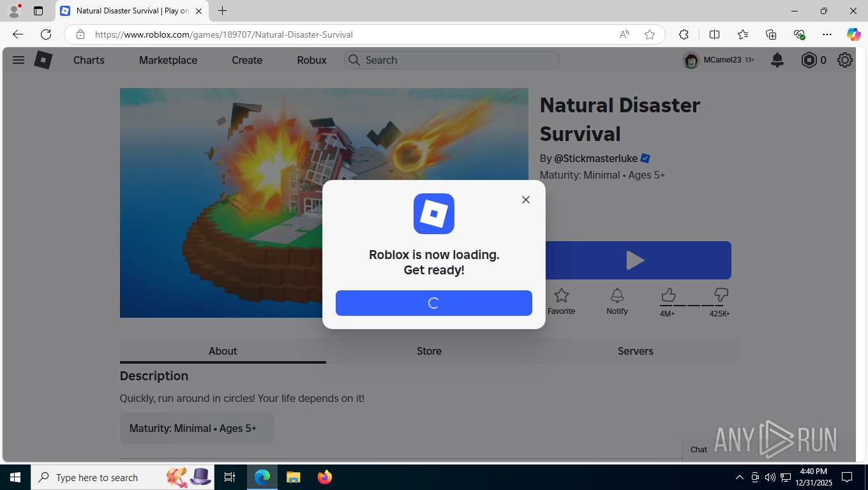Switch to the Store tab
The height and width of the screenshot is (490, 868).
(429, 351)
